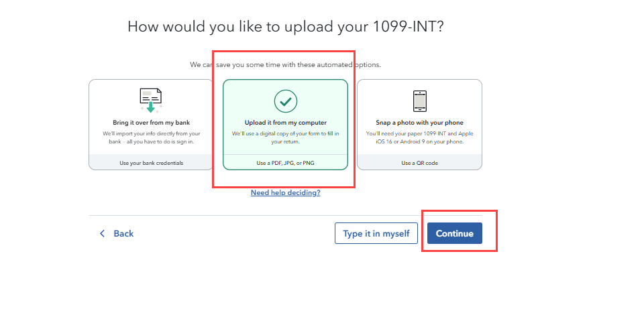Viewport: 644px width, 325px height.
Task: Click the green checkmark circle icon
Action: (x=286, y=101)
